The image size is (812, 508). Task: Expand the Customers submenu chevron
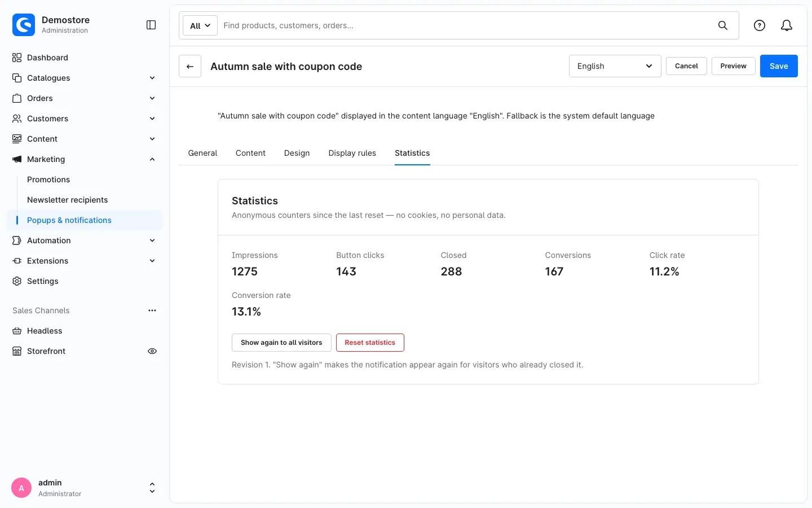pos(152,119)
